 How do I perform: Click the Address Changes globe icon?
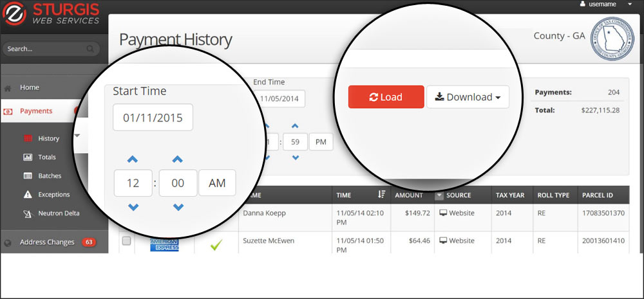point(7,242)
